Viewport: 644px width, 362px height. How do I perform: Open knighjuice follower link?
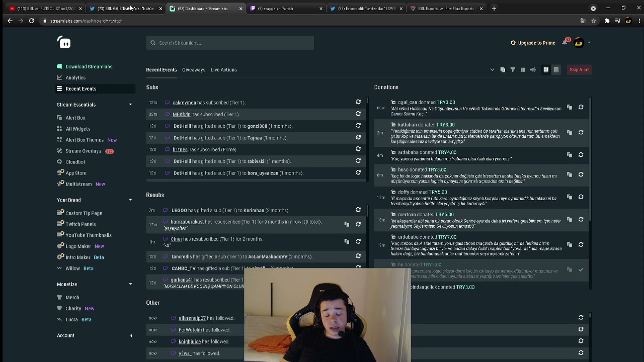190,341
